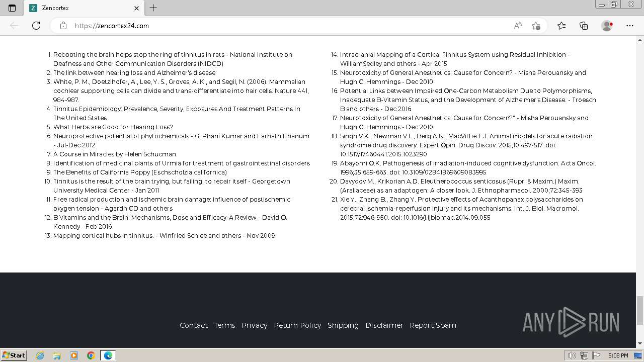
Task: Launch Google Chrome from taskbar
Action: click(x=91, y=355)
